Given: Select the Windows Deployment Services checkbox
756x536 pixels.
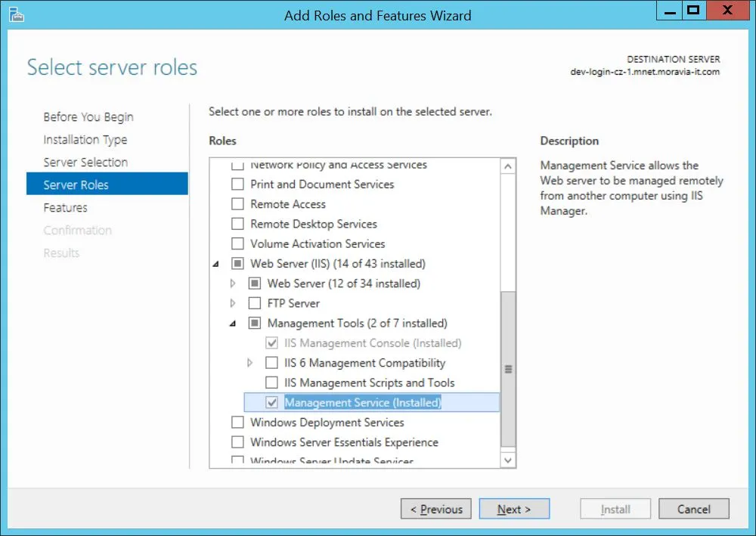Looking at the screenshot, I should (x=237, y=423).
